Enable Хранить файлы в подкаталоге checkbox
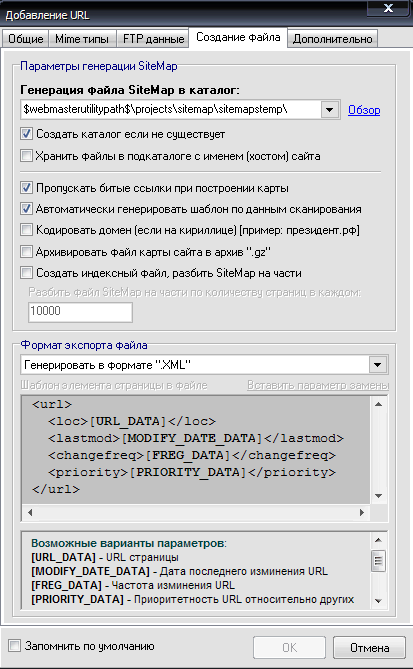Viewport: 413px width, 669px height. 26,156
